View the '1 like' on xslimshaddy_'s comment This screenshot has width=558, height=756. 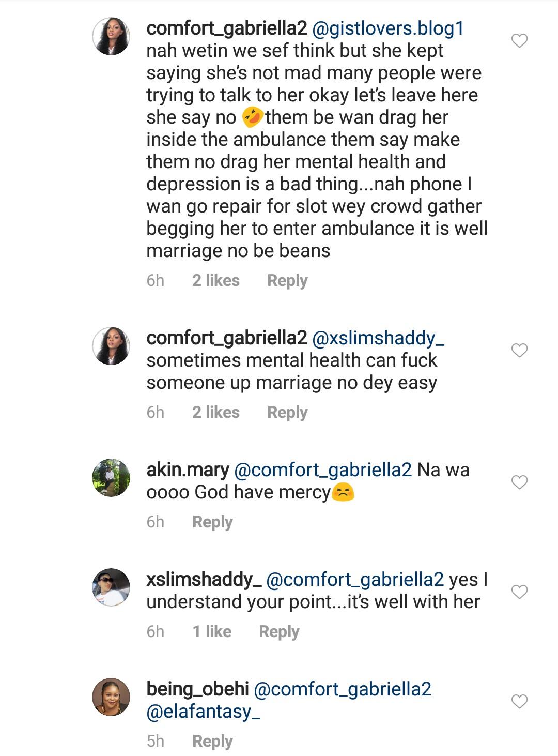pos(212,631)
